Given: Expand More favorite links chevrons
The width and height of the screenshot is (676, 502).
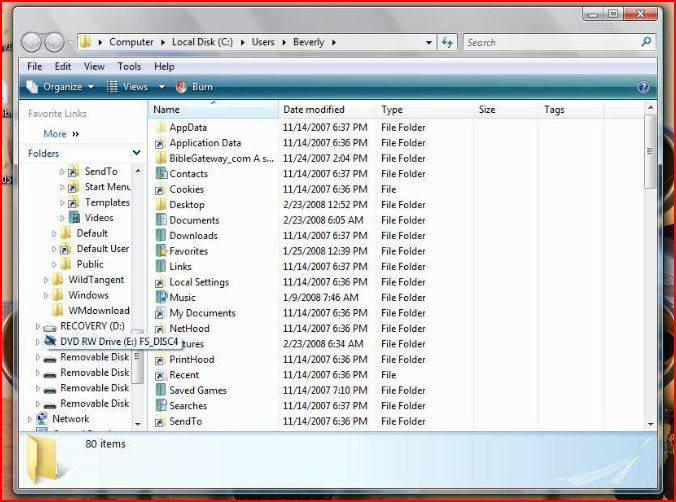Looking at the screenshot, I should [x=76, y=134].
